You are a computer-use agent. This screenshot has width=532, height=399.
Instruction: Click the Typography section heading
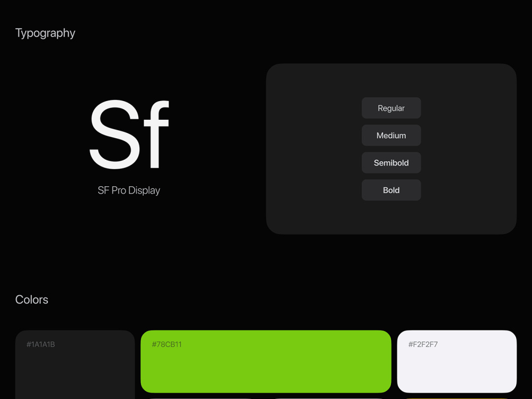coord(45,33)
